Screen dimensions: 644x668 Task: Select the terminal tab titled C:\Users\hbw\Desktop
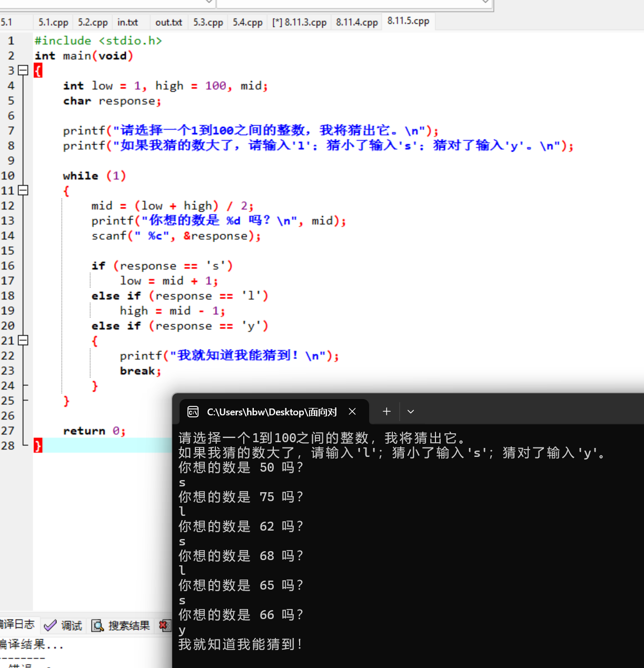click(274, 412)
